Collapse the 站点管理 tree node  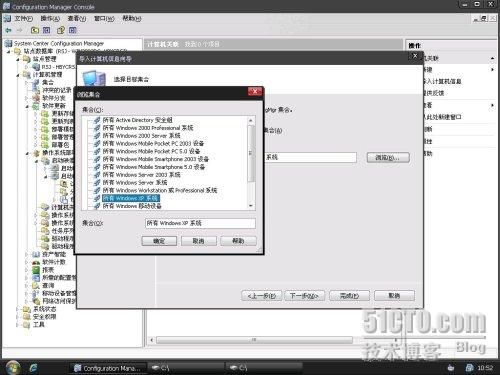[18, 59]
